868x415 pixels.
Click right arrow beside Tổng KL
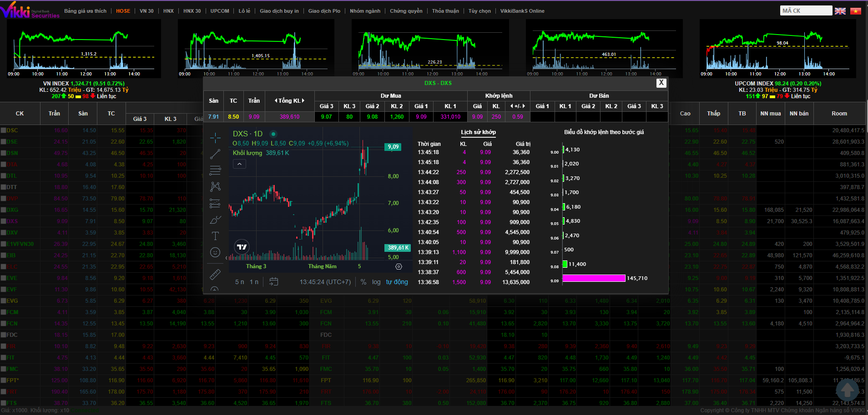pos(303,101)
